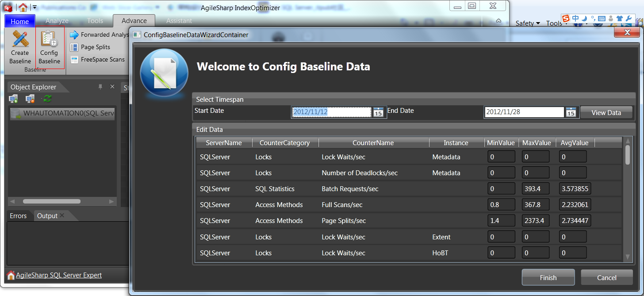This screenshot has width=644, height=296.
Task: Pin the Object Explorer panel
Action: 100,87
